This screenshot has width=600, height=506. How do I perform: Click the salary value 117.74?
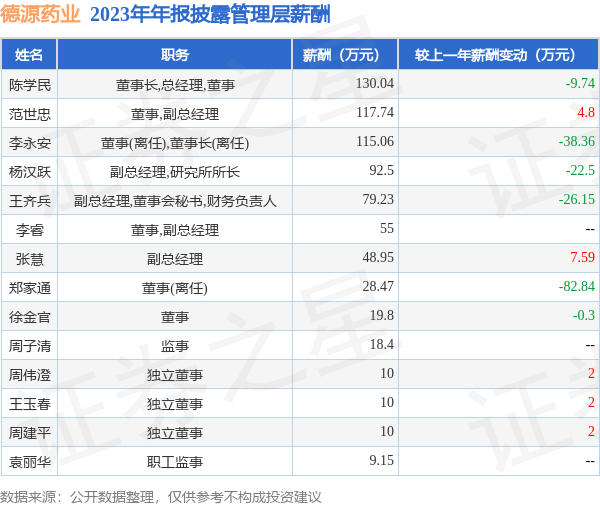coord(375,112)
